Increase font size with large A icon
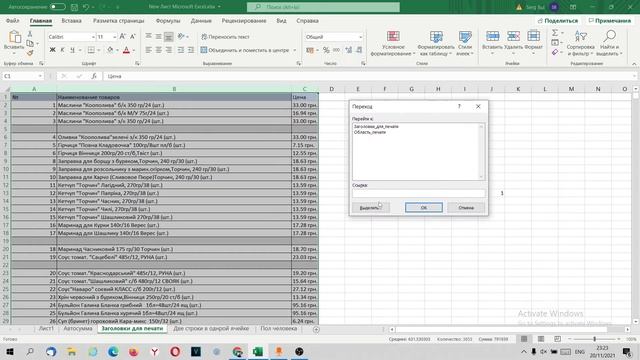 [122, 37]
